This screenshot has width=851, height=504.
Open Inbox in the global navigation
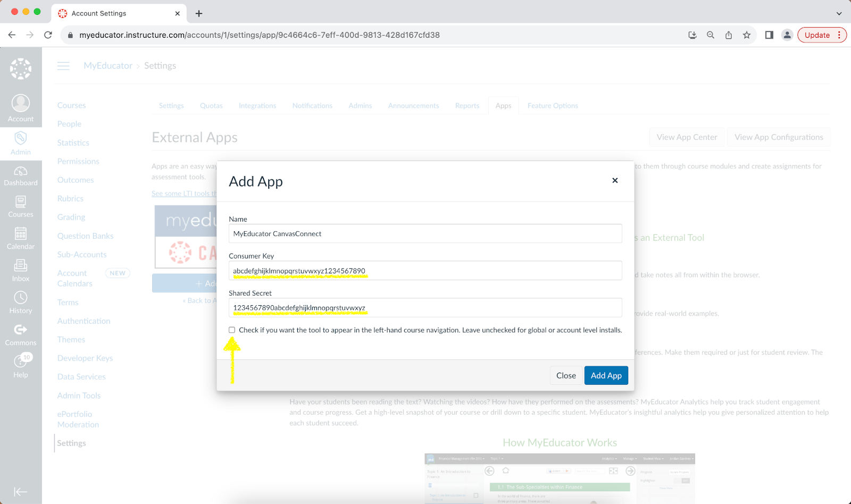(x=21, y=271)
